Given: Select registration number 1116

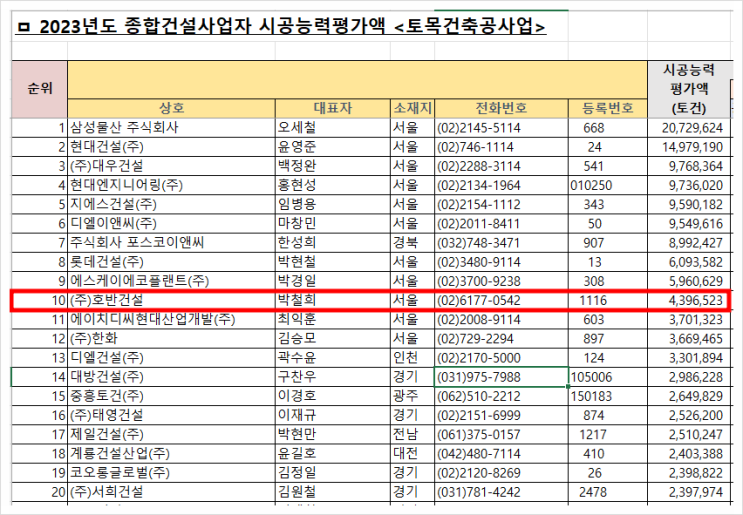Looking at the screenshot, I should pyautogui.click(x=607, y=300).
